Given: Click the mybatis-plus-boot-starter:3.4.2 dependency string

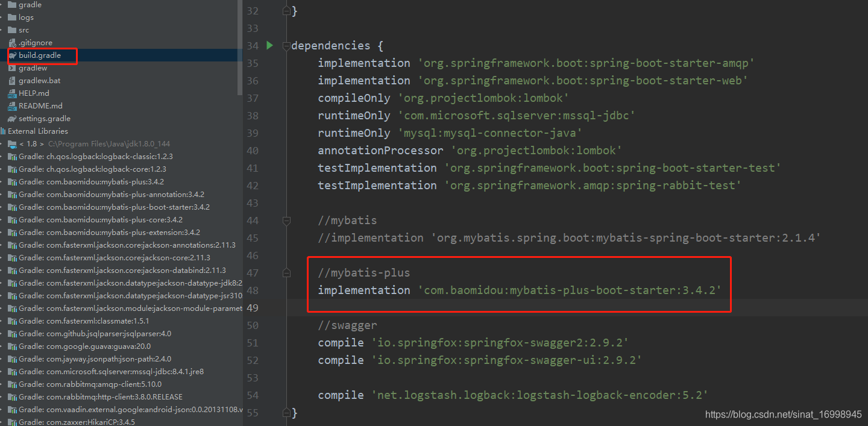Looking at the screenshot, I should tap(570, 290).
